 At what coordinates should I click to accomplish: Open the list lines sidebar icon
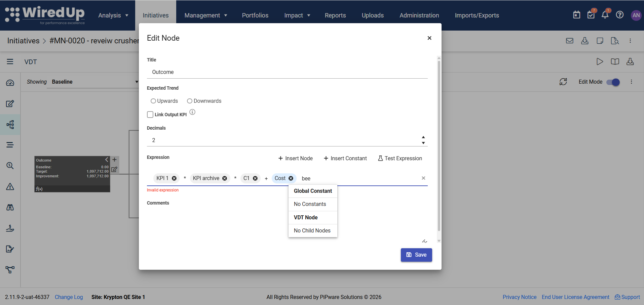(x=10, y=145)
